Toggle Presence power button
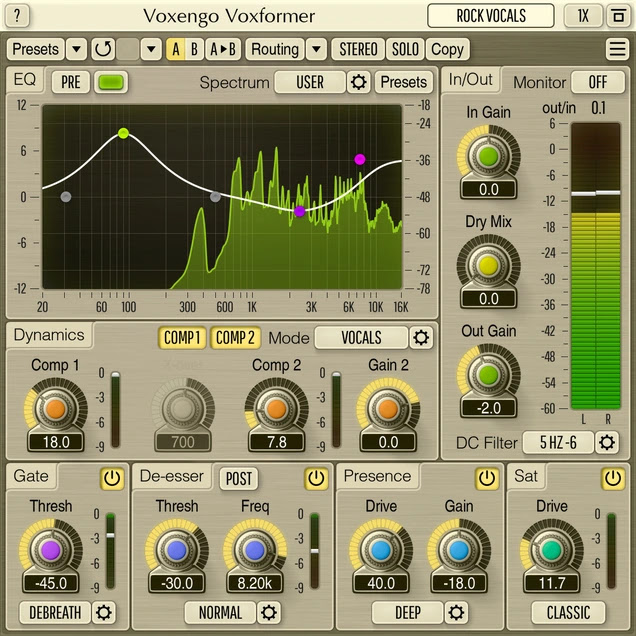The width and height of the screenshot is (636, 636). tap(486, 479)
